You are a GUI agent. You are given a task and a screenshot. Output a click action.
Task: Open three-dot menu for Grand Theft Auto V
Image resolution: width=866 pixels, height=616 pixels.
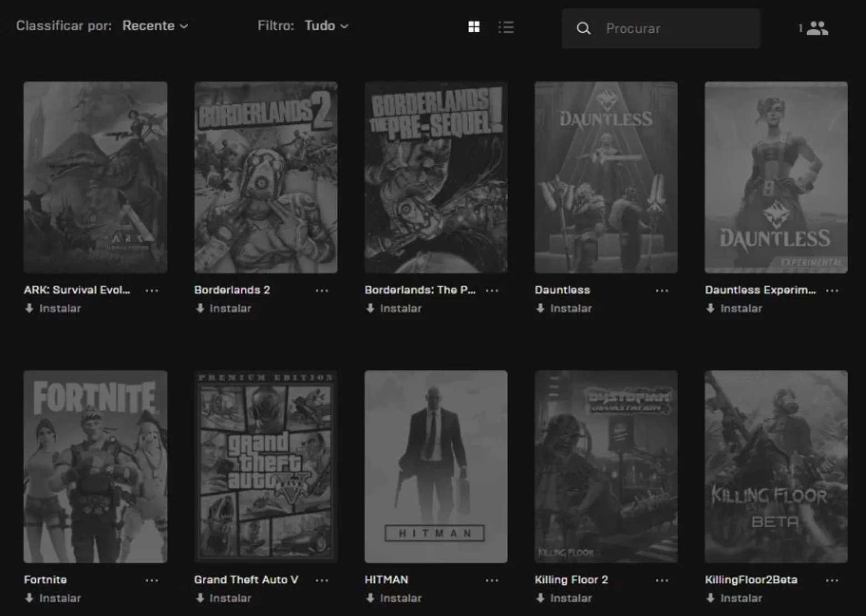click(322, 580)
